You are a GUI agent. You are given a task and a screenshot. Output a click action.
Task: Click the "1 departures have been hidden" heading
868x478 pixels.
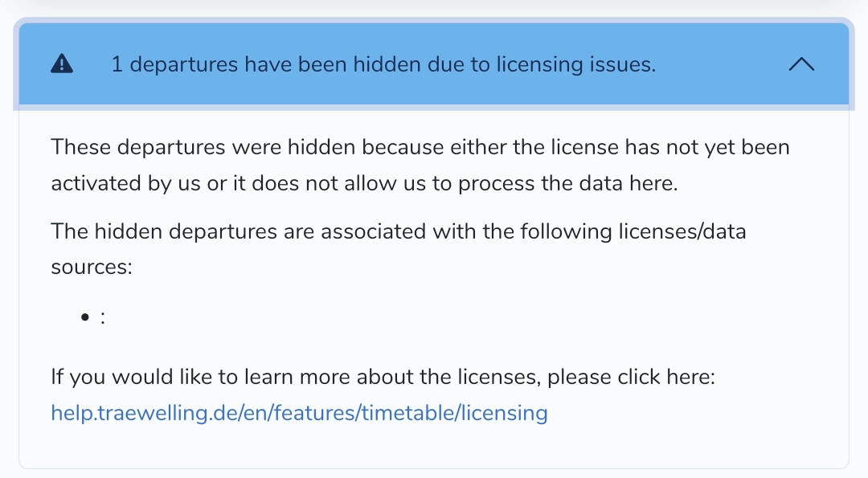(x=383, y=65)
